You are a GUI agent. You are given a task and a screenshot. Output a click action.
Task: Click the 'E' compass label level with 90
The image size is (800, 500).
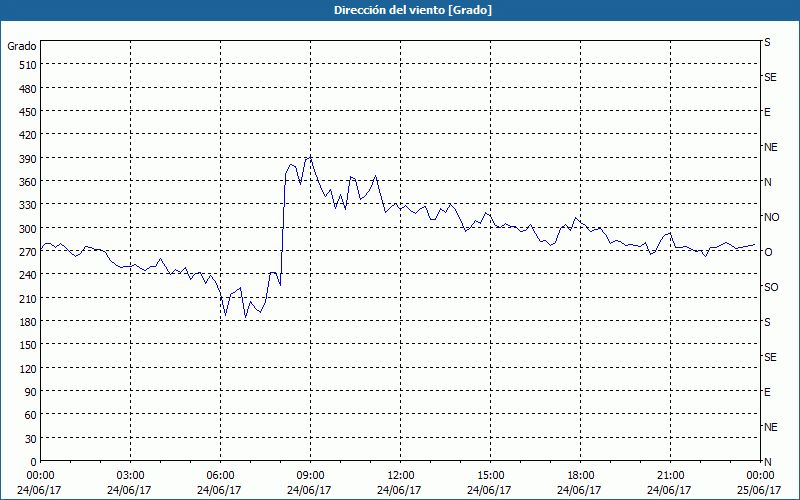click(767, 392)
